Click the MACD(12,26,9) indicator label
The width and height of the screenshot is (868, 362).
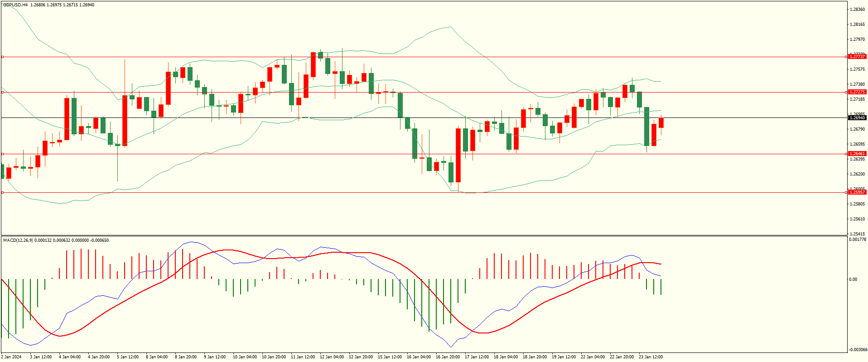point(18,240)
